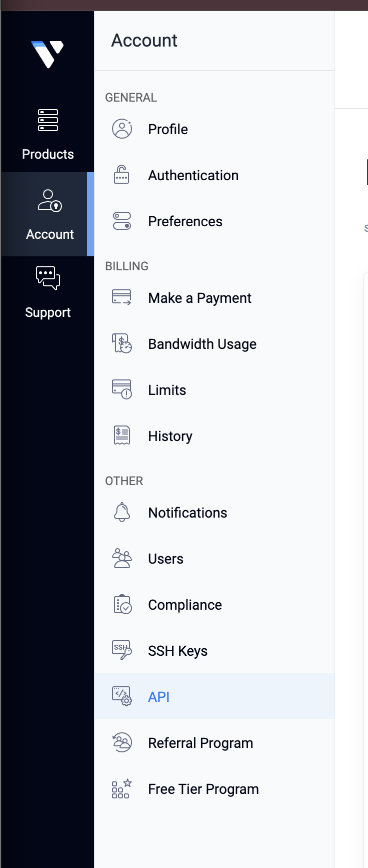Image resolution: width=368 pixels, height=868 pixels.
Task: Click the Account heading text
Action: [x=144, y=40]
